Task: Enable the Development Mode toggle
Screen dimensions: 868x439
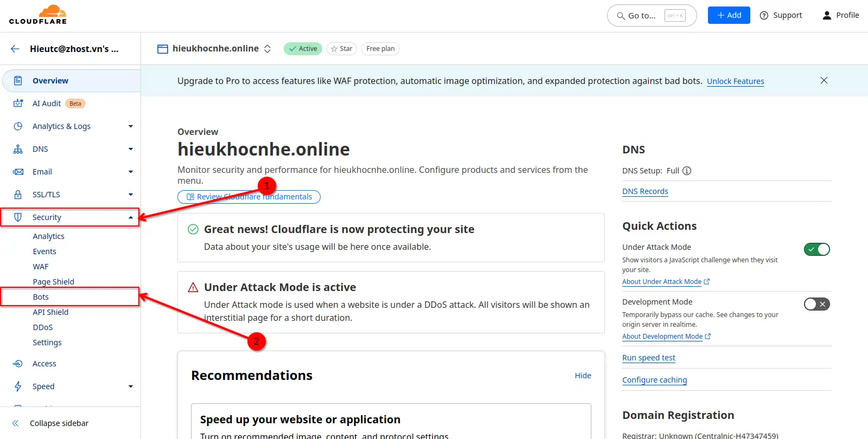Action: point(816,304)
